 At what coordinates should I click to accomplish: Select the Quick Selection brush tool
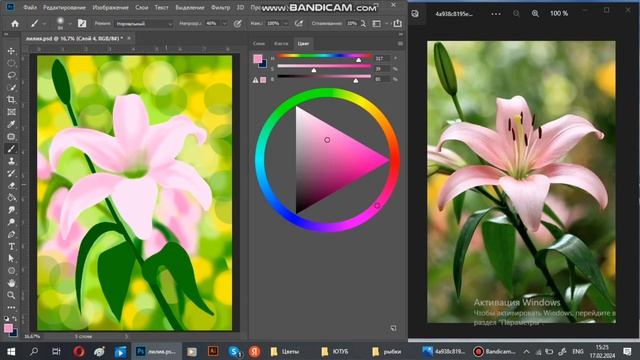[11, 88]
